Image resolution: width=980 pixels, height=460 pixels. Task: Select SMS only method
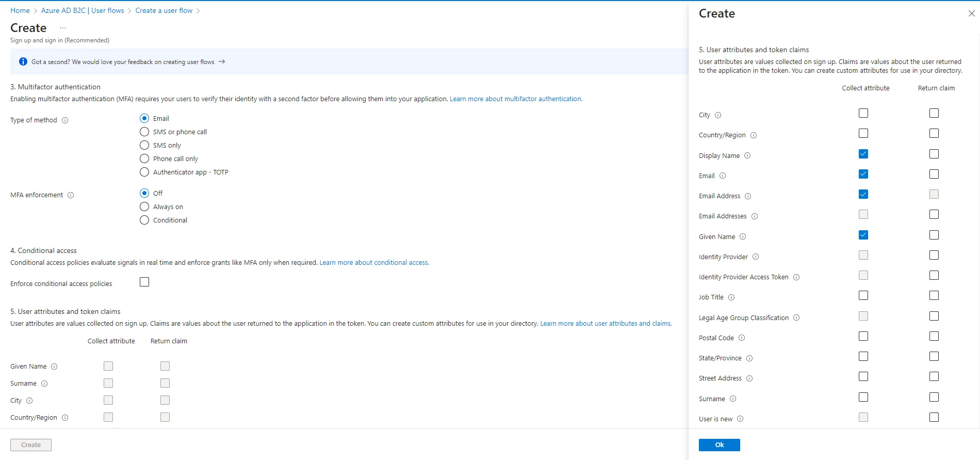click(144, 145)
